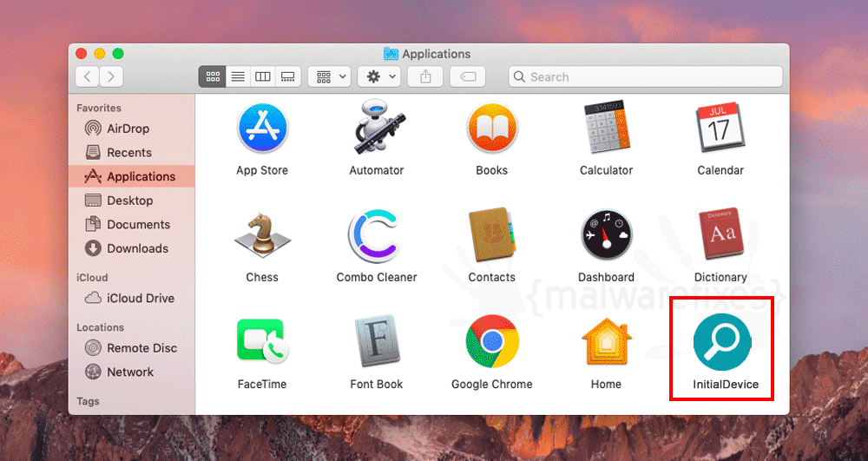Minimize the window with the yellow button
Viewport: 868px width, 461px height.
100,53
